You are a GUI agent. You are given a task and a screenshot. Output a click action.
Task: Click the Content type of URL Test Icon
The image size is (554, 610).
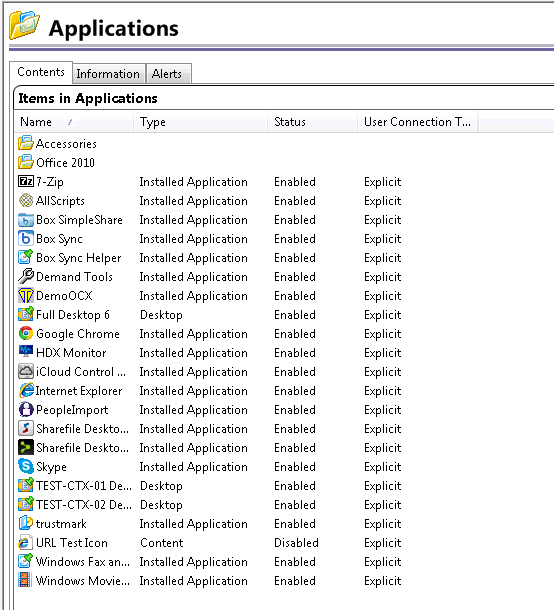[x=161, y=543]
